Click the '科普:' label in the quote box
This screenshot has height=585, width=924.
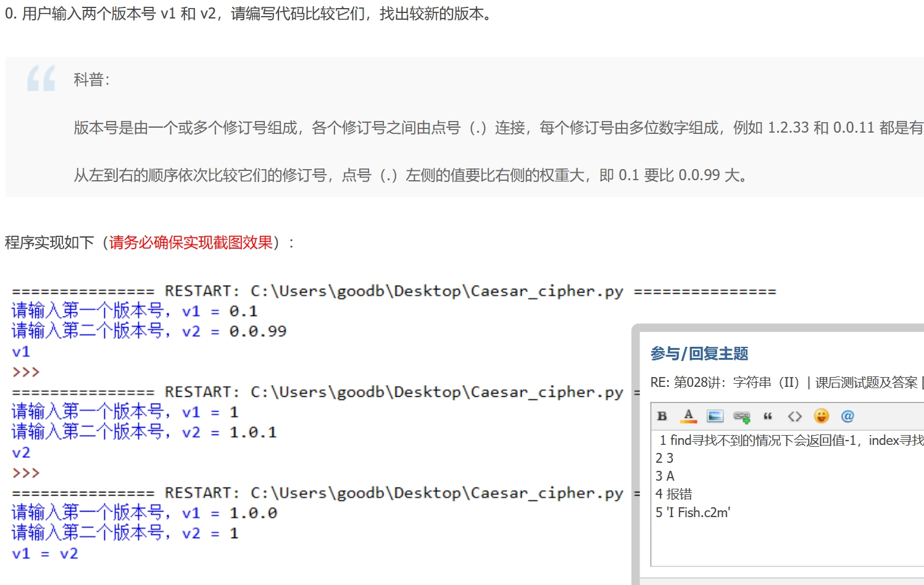point(92,80)
